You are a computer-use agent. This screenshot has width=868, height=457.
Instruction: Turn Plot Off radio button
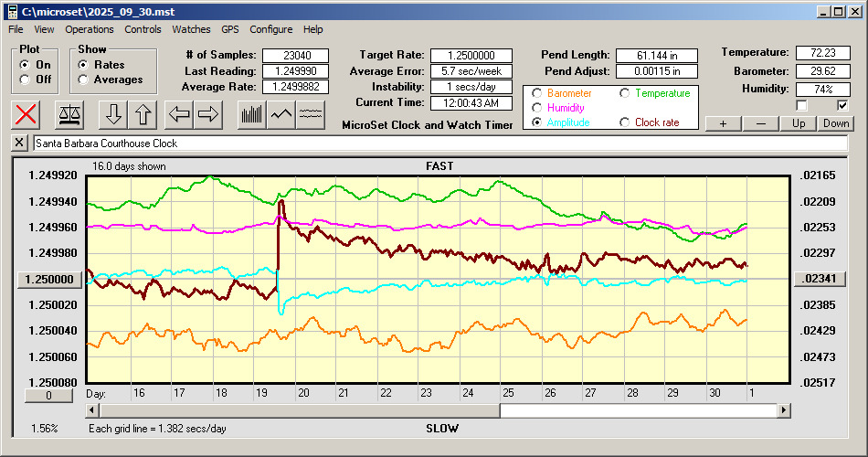pyautogui.click(x=24, y=80)
